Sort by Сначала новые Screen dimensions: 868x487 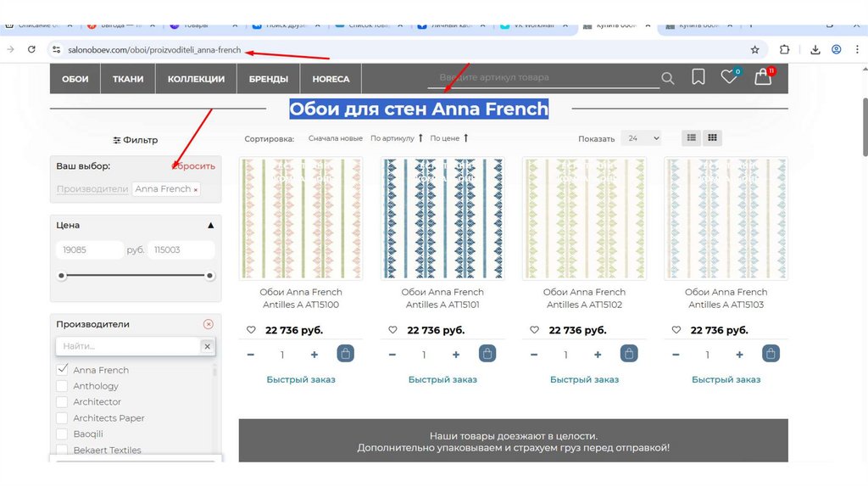pos(336,138)
